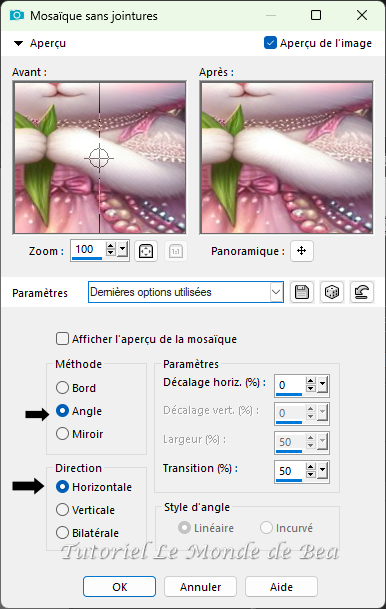386x609 pixels.
Task: Toggle the Aperçu de l'image checkbox
Action: [270, 43]
